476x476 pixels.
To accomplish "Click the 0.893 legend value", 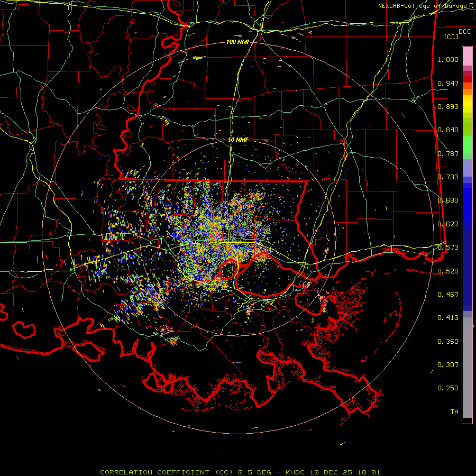I will point(448,106).
